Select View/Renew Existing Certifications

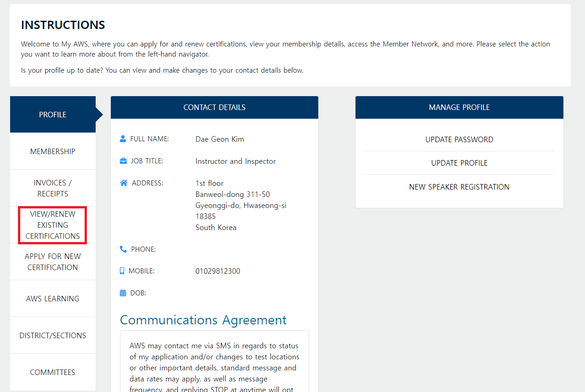[x=53, y=225]
